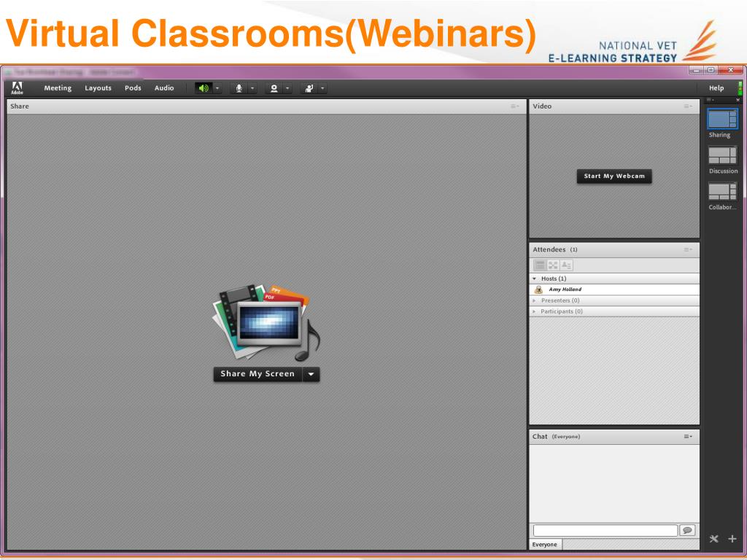Close the layout bar with its X

point(738,100)
